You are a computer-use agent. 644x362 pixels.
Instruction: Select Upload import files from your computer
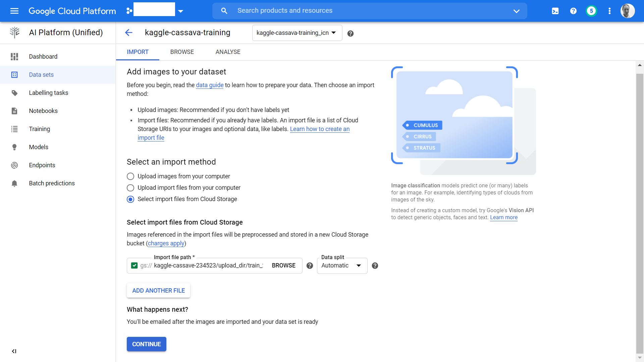130,188
